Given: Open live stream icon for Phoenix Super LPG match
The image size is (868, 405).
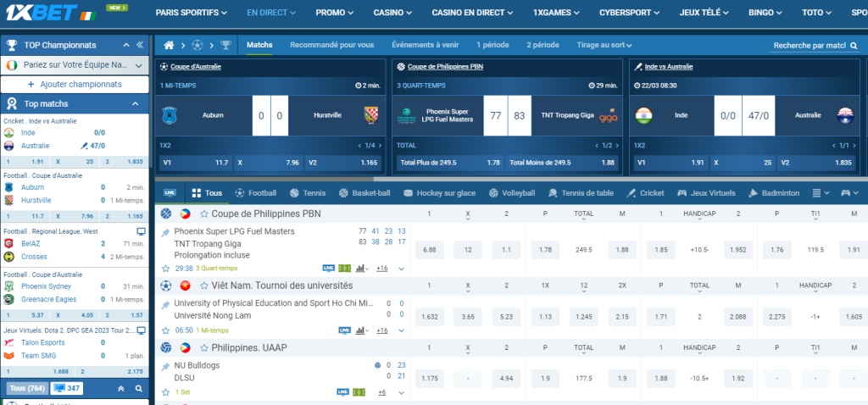Looking at the screenshot, I should point(329,269).
